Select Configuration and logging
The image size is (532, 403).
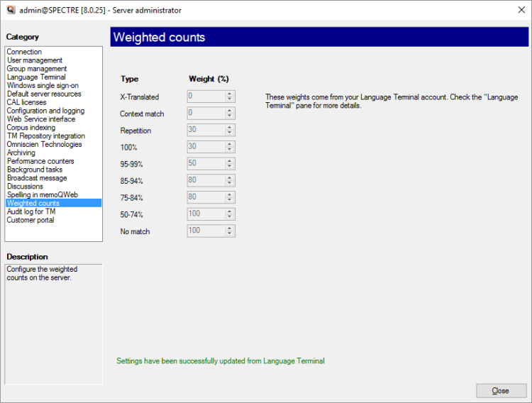[x=45, y=111]
